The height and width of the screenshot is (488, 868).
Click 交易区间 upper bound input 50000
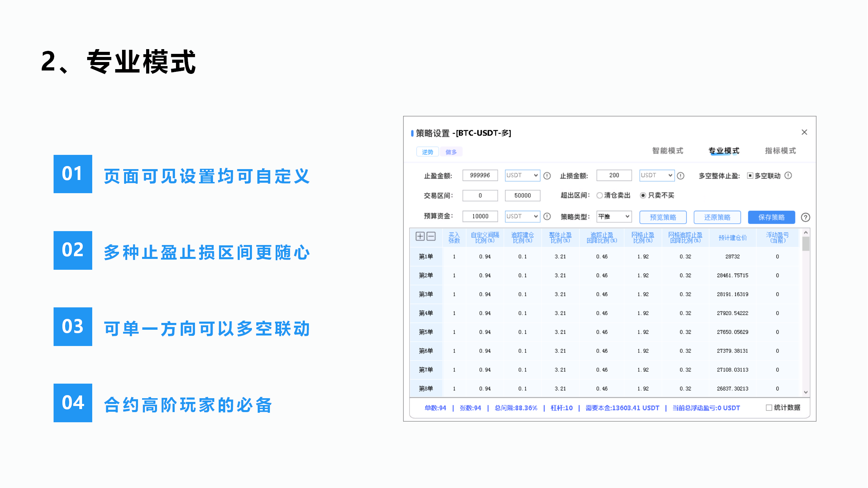[x=522, y=196]
